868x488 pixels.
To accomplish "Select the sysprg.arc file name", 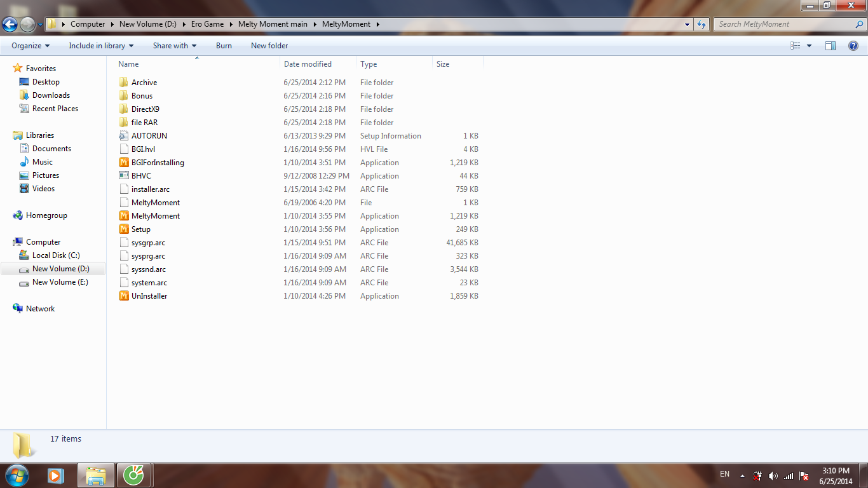I will coord(148,256).
